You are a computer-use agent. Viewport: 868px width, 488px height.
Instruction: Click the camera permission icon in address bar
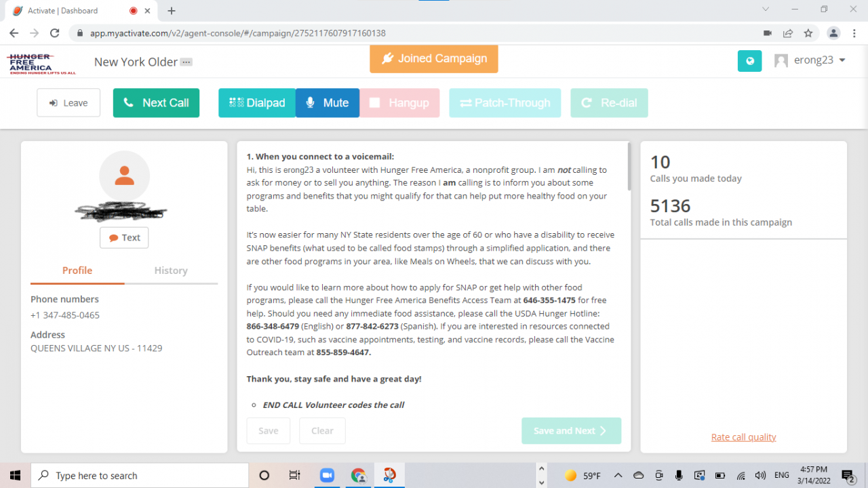click(768, 33)
